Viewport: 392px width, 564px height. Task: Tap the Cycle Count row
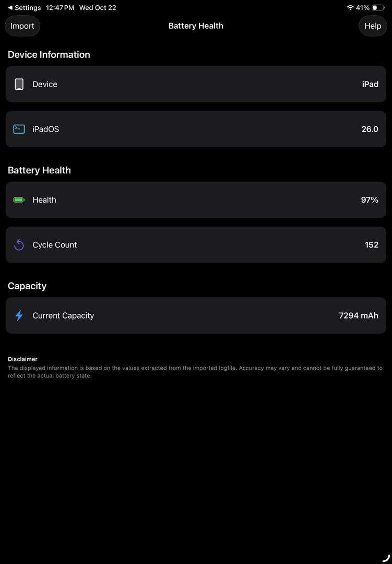[196, 245]
